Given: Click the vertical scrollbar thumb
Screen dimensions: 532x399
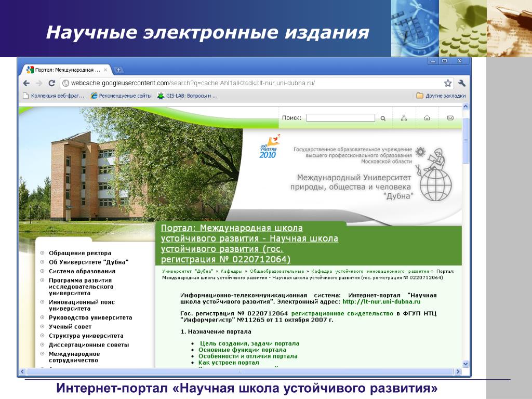Looking at the screenshot, I should 465,141.
